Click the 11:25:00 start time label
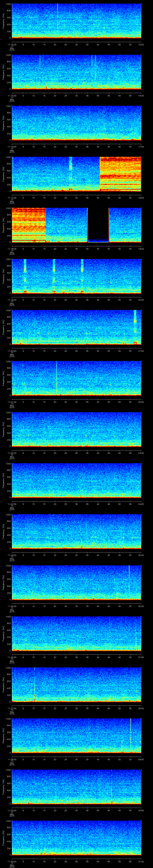 coord(12,606)
